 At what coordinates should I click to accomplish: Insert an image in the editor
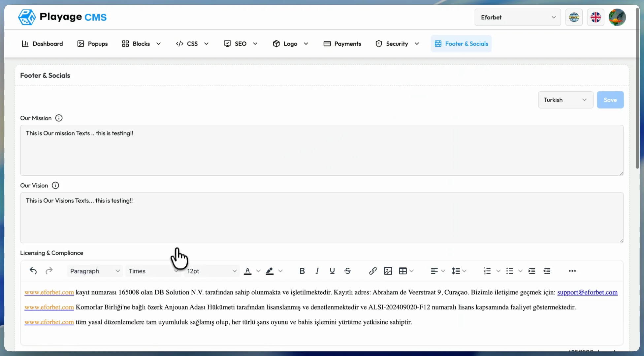[388, 271]
